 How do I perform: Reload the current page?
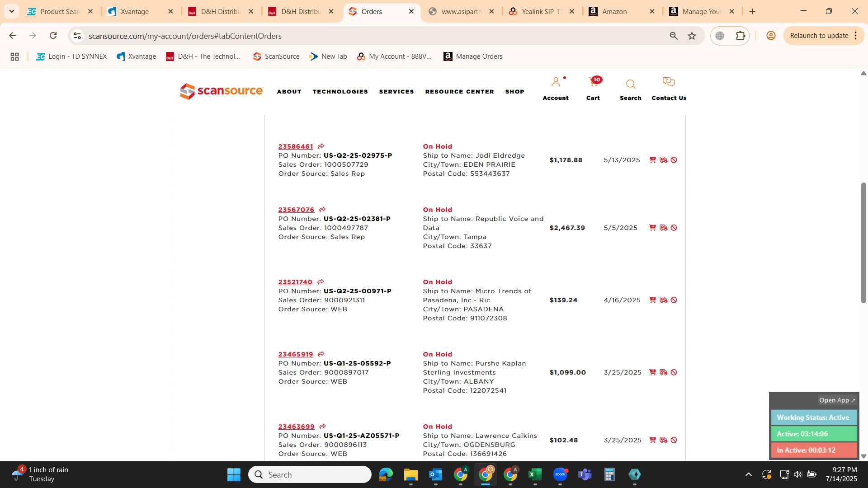(53, 36)
